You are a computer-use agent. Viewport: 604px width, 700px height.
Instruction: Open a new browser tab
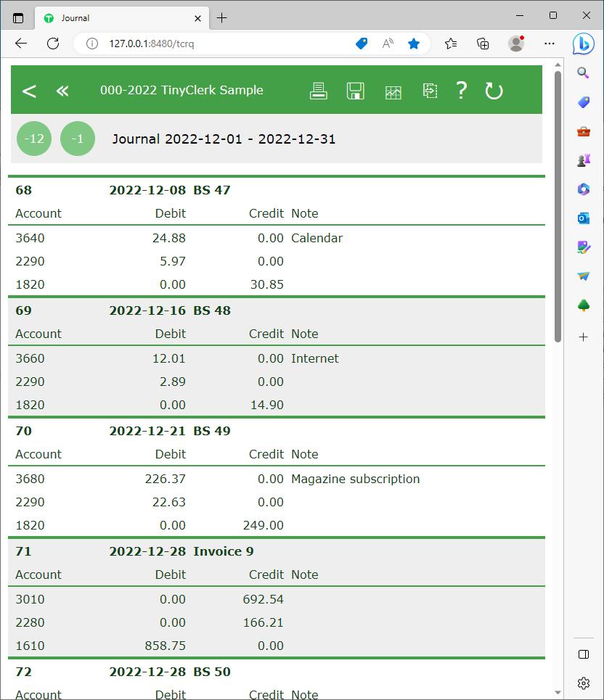pos(222,18)
